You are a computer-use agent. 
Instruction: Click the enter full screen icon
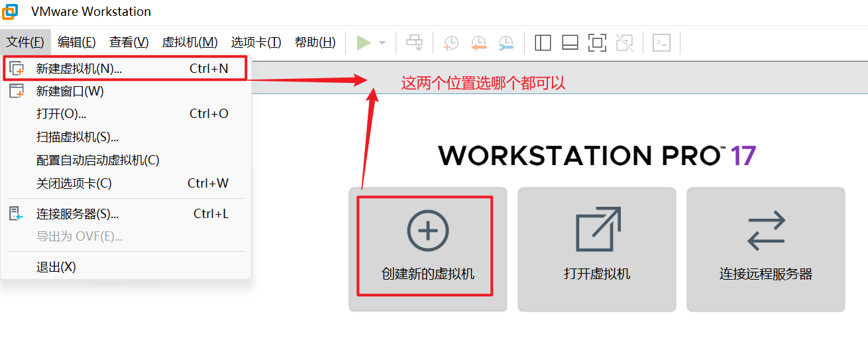click(x=597, y=42)
